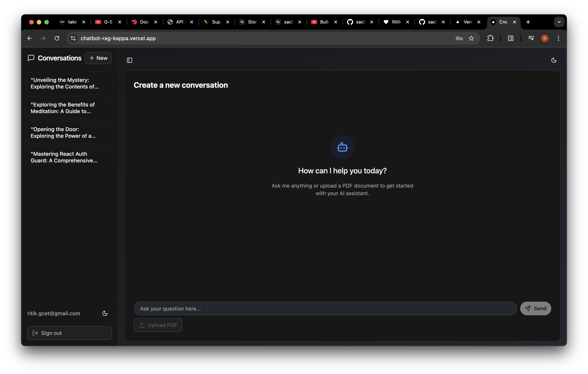This screenshot has height=374, width=588.
Task: Open the media controls icon
Action: pos(531,38)
